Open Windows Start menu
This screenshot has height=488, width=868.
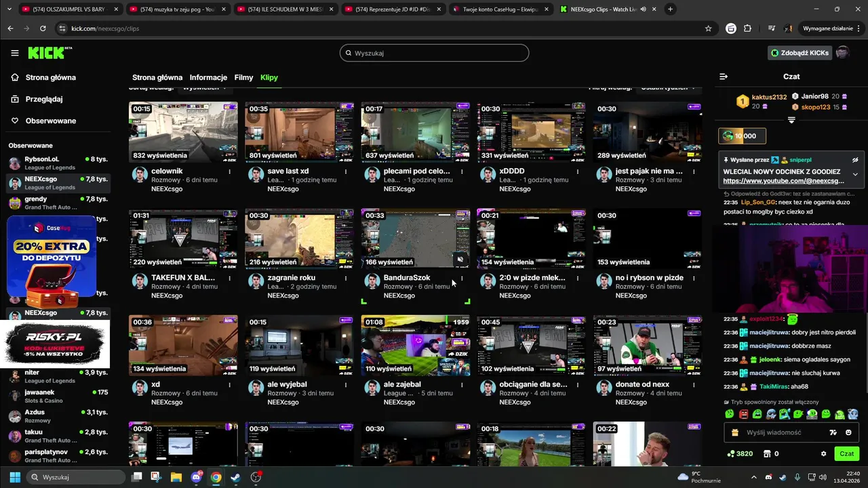pos(15,477)
